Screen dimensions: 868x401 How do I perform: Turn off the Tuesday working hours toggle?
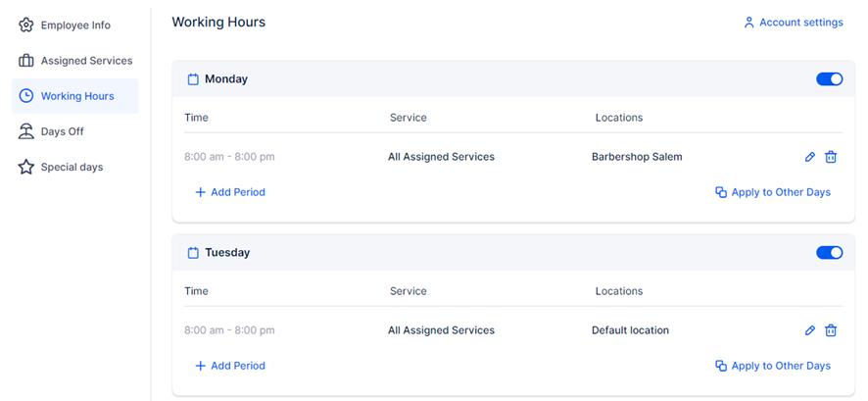(x=829, y=253)
